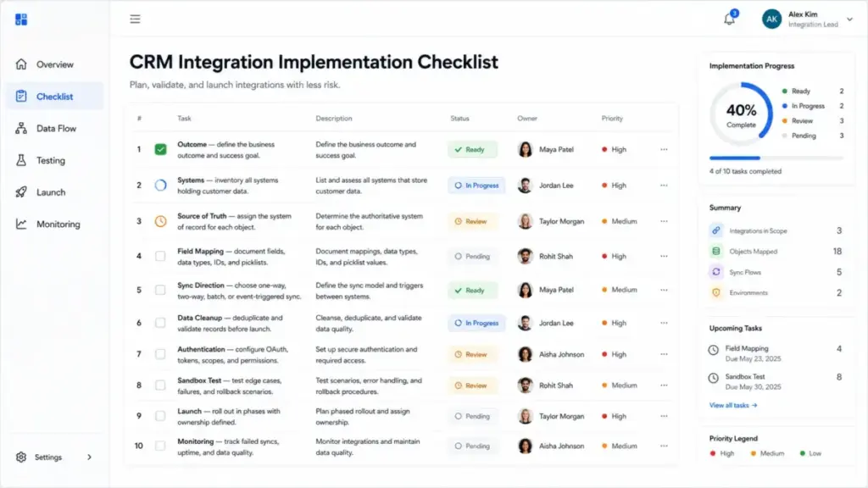The width and height of the screenshot is (868, 488).
Task: Open more options for Authentication row
Action: 664,354
